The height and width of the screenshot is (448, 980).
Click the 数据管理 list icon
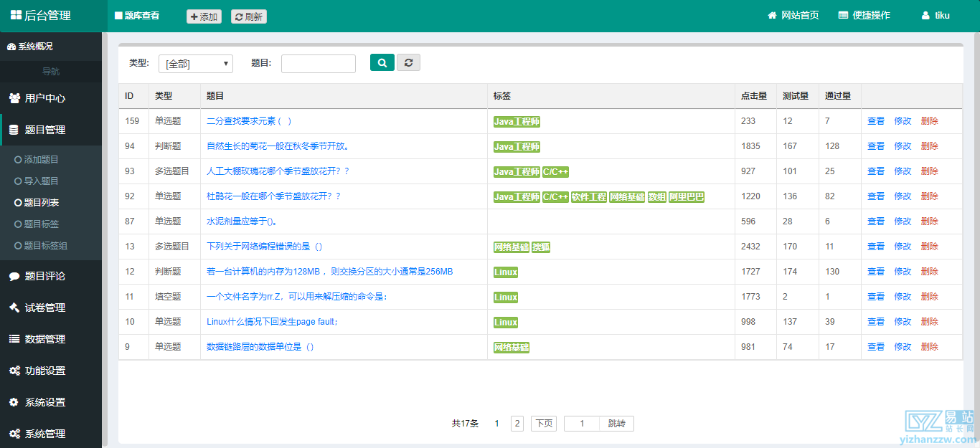(x=14, y=339)
